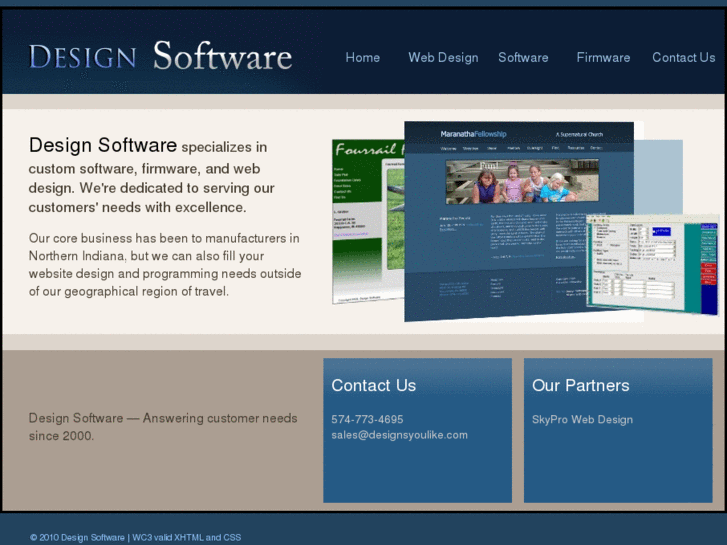Visit SkyPro Web Design partner link

click(x=582, y=419)
